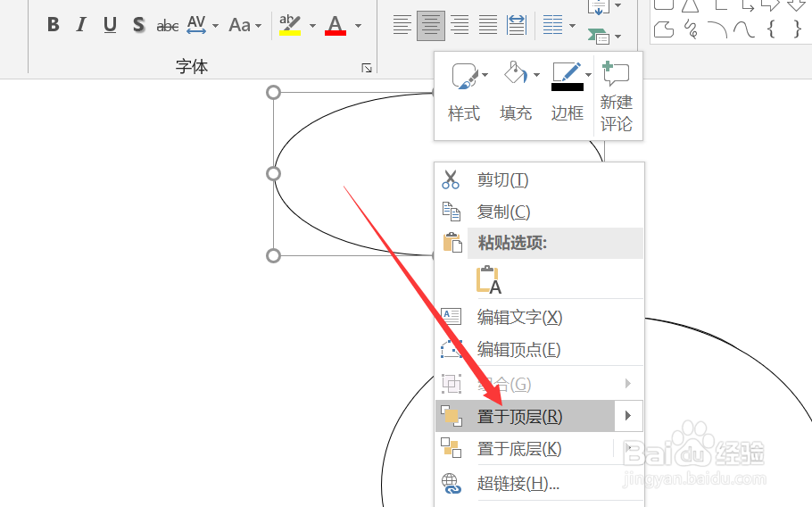This screenshot has width=812, height=507.
Task: Toggle strikethrough formatting
Action: (x=167, y=25)
